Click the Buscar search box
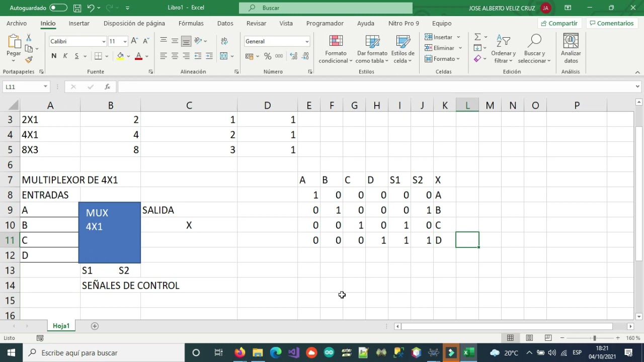 [326, 8]
